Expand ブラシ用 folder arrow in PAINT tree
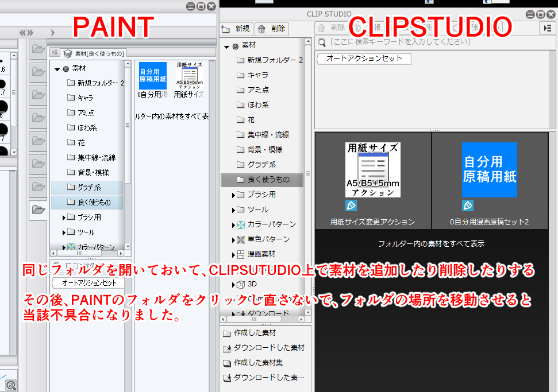This screenshot has width=558, height=392. coord(64,218)
